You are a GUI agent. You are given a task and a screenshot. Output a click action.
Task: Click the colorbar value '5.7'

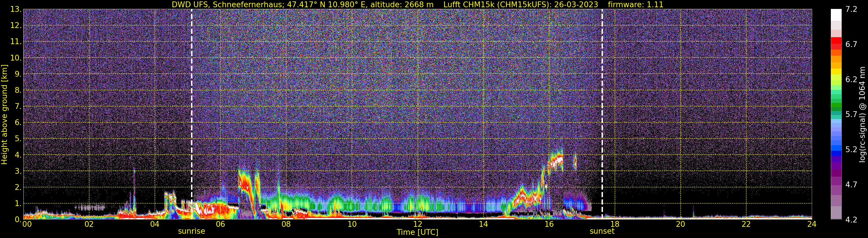pyautogui.click(x=851, y=115)
